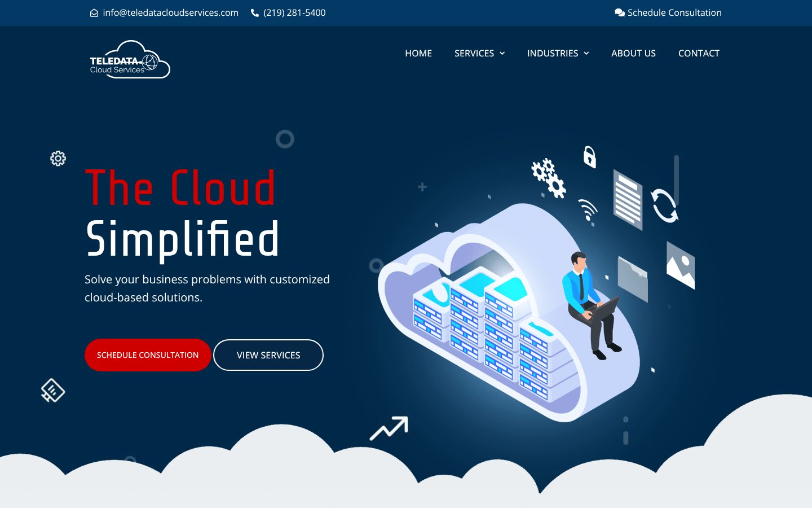
Task: Expand the SERVICES dropdown chevron
Action: pyautogui.click(x=502, y=53)
